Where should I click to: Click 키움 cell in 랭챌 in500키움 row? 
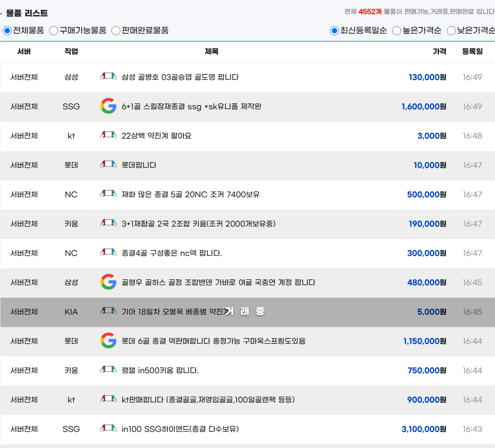(x=71, y=370)
